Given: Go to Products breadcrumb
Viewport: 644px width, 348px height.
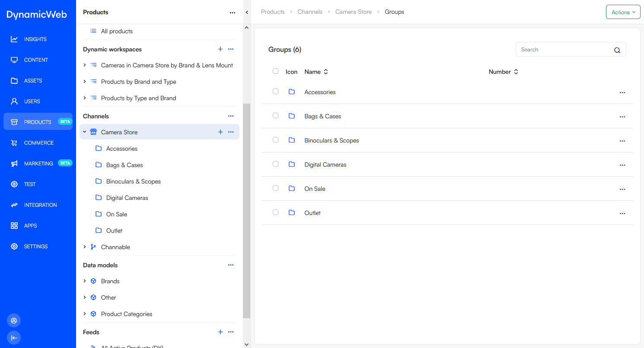Looking at the screenshot, I should tap(273, 12).
